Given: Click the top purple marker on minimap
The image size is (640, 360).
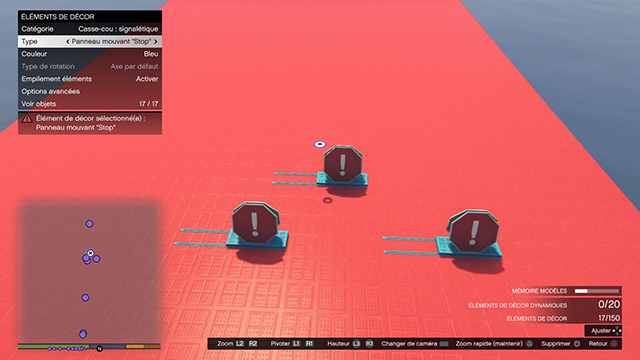Looking at the screenshot, I should pos(89,224).
